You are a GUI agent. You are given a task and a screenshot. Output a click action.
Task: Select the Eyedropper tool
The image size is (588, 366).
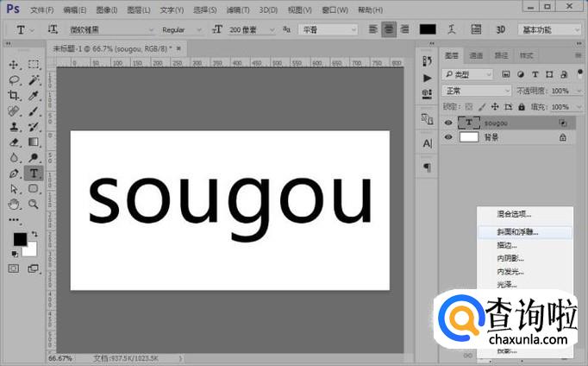tap(34, 96)
